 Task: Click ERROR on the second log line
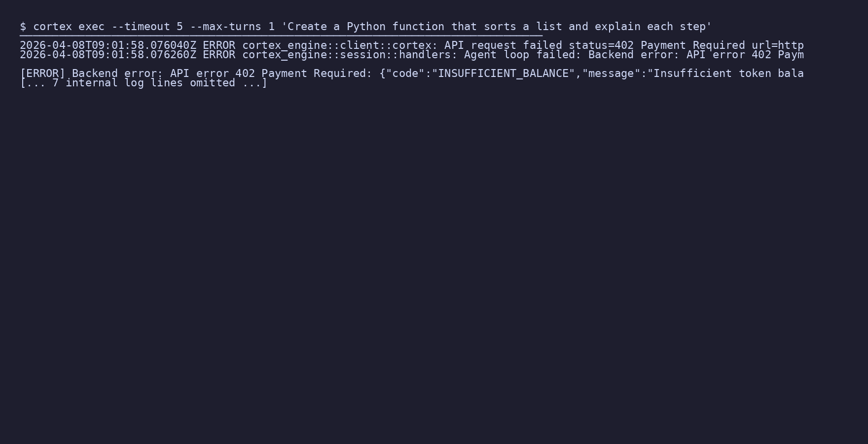(219, 55)
